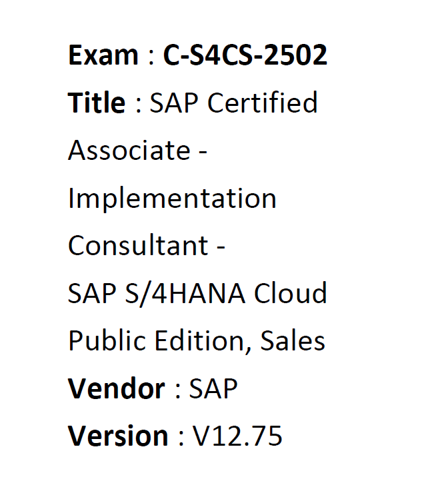Click the version number V12.75

coord(237,436)
